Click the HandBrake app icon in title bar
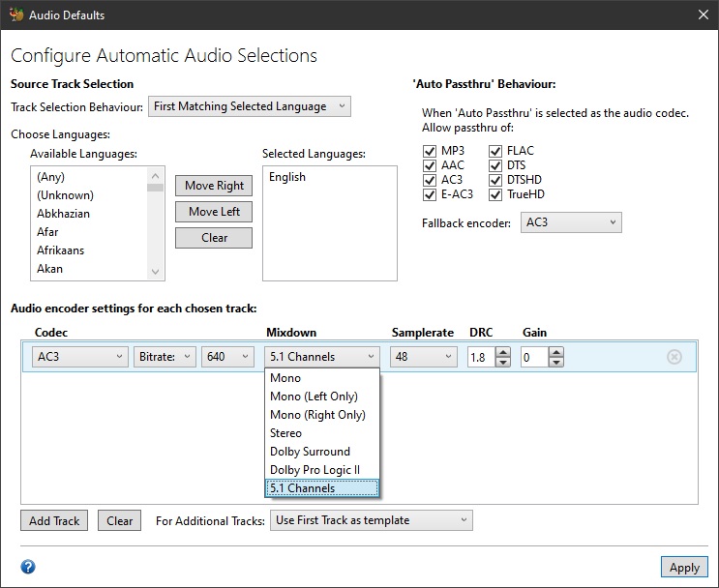 (x=15, y=15)
